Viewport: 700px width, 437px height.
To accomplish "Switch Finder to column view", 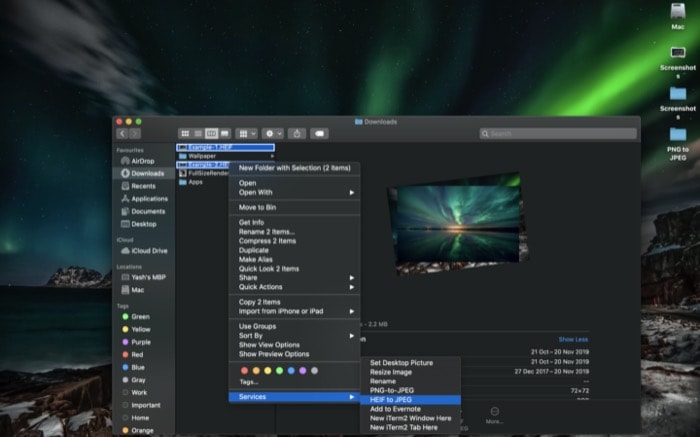I will click(x=211, y=133).
